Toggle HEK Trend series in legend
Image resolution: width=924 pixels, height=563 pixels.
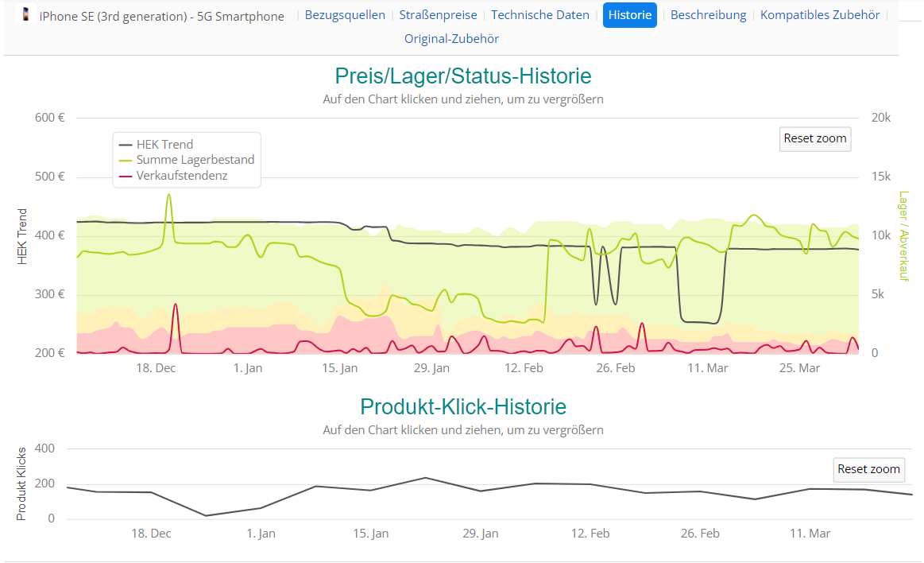[x=164, y=145]
